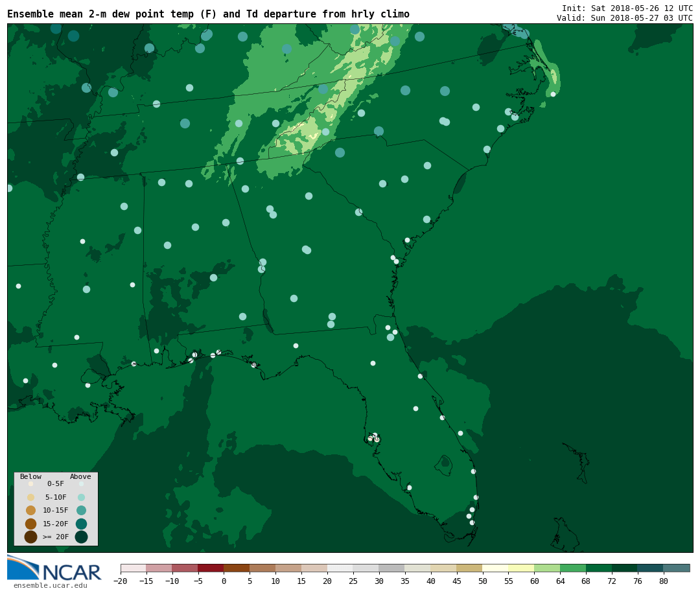Click the colorbar segment between 10 and 15
This screenshot has height=593, width=700.
288,568
